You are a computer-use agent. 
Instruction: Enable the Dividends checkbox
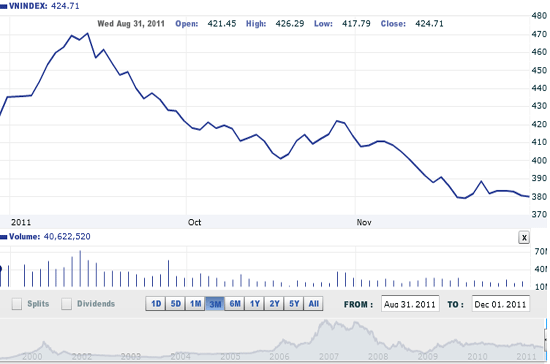[66, 304]
